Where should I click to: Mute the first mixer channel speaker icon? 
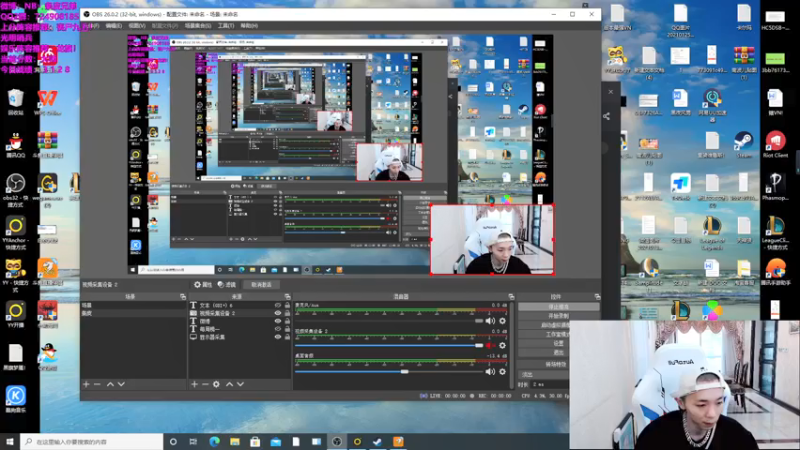(490, 321)
